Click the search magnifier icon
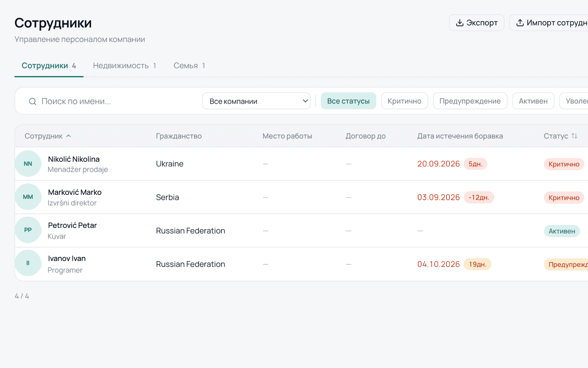Image resolution: width=588 pixels, height=368 pixels. (33, 101)
